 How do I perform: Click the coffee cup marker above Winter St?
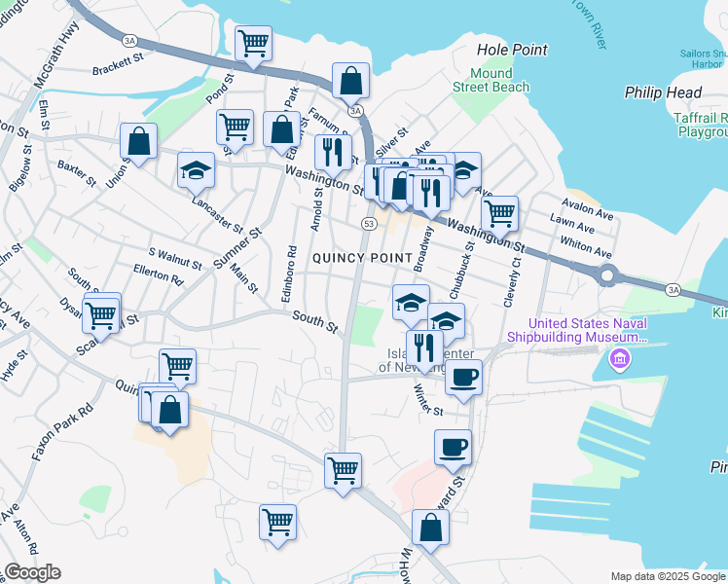[463, 378]
